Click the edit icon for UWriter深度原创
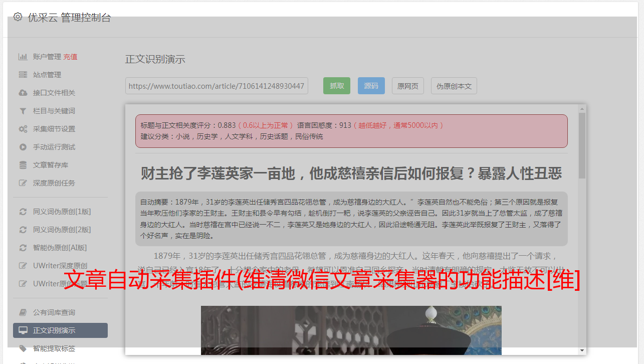The height and width of the screenshot is (364, 644). tap(23, 266)
